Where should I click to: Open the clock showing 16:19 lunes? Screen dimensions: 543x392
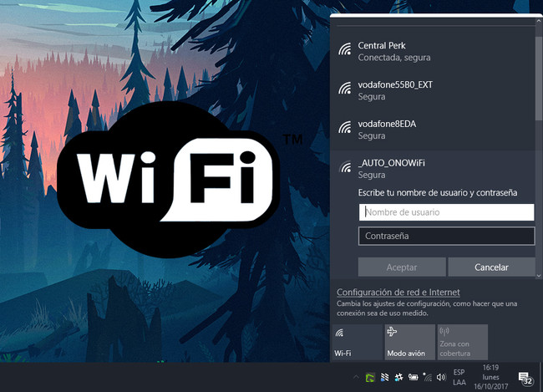[x=490, y=377]
